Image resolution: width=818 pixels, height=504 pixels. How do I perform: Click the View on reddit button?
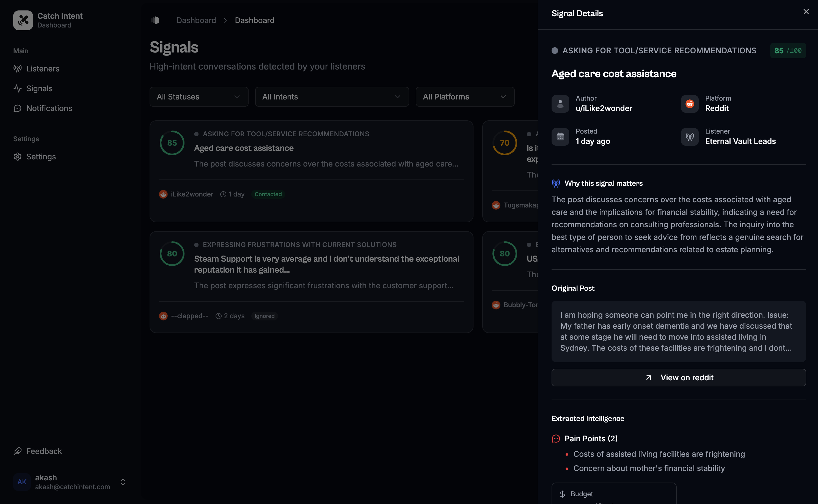(x=678, y=377)
